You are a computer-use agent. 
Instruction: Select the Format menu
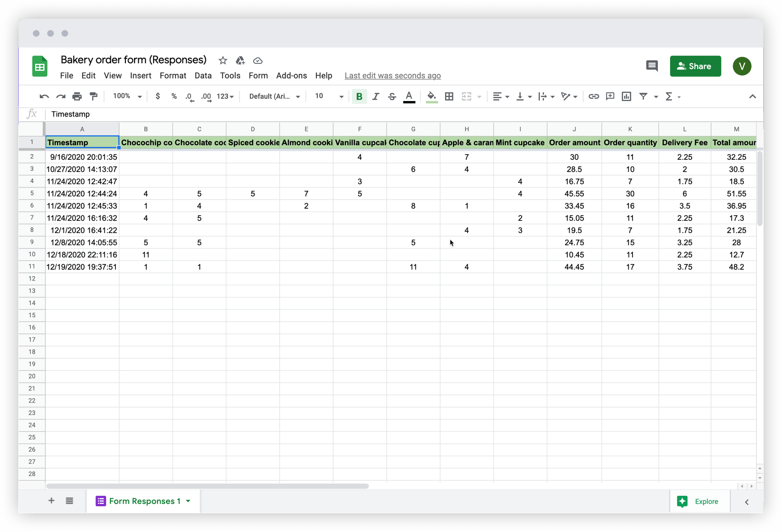click(x=172, y=76)
